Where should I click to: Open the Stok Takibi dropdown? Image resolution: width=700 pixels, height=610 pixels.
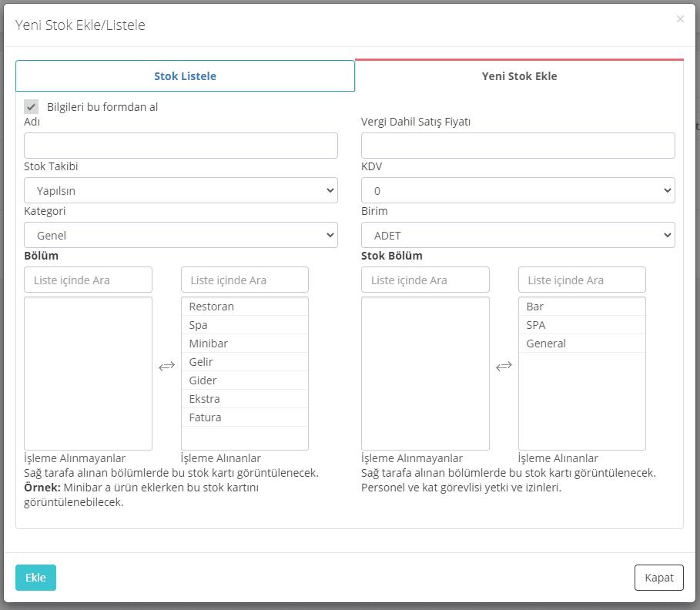tap(181, 191)
